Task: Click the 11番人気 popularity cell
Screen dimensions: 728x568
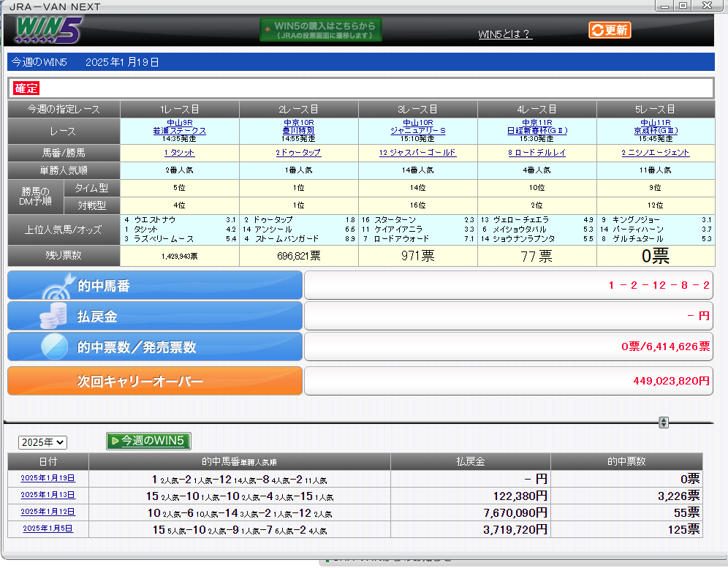Action: coord(656,170)
